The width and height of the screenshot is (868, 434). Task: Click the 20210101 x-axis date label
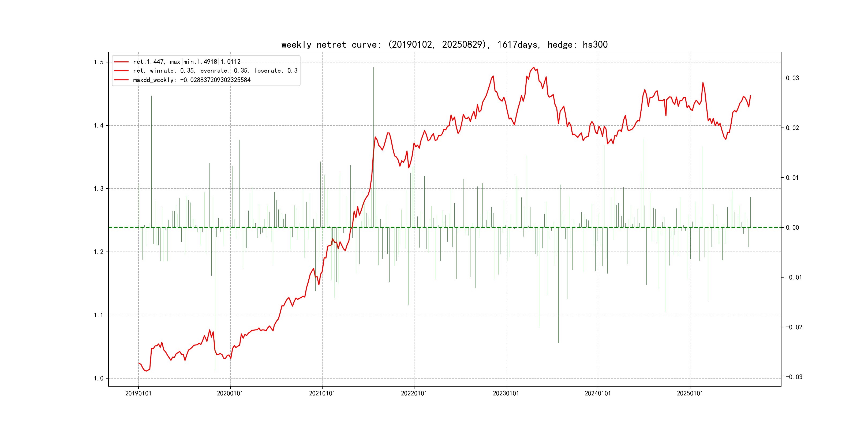pyautogui.click(x=322, y=394)
